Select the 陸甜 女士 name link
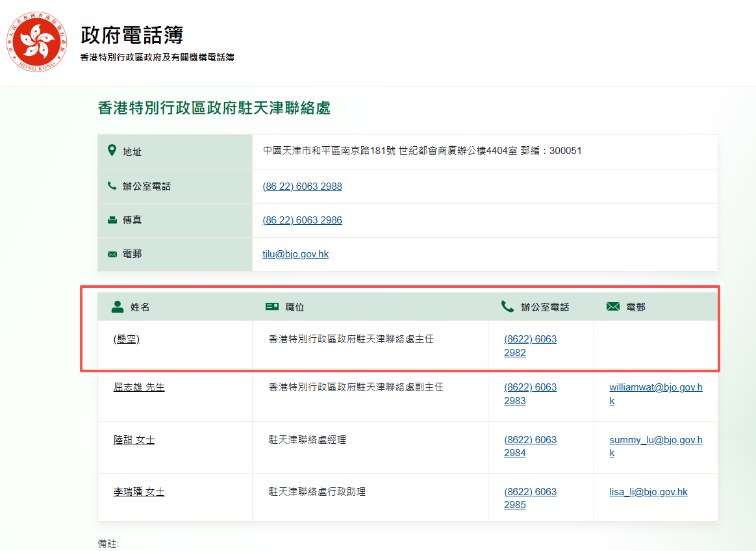This screenshot has height=551, width=756. pos(134,440)
